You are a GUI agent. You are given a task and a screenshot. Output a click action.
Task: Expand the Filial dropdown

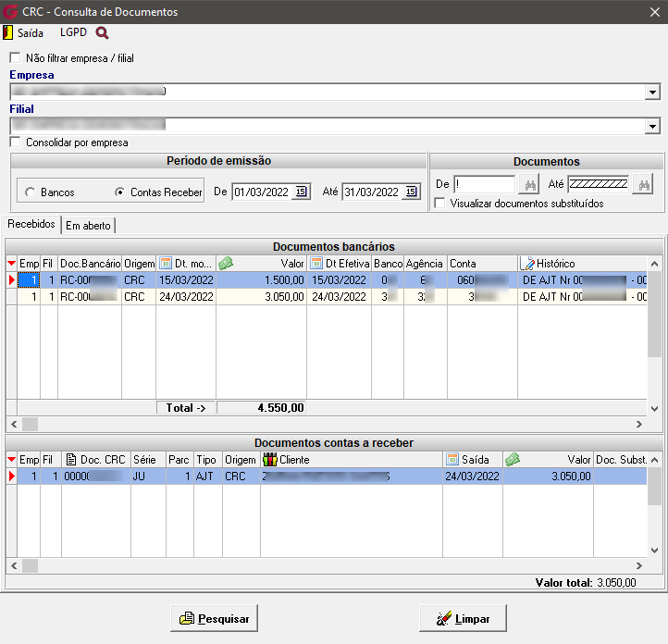pyautogui.click(x=652, y=126)
